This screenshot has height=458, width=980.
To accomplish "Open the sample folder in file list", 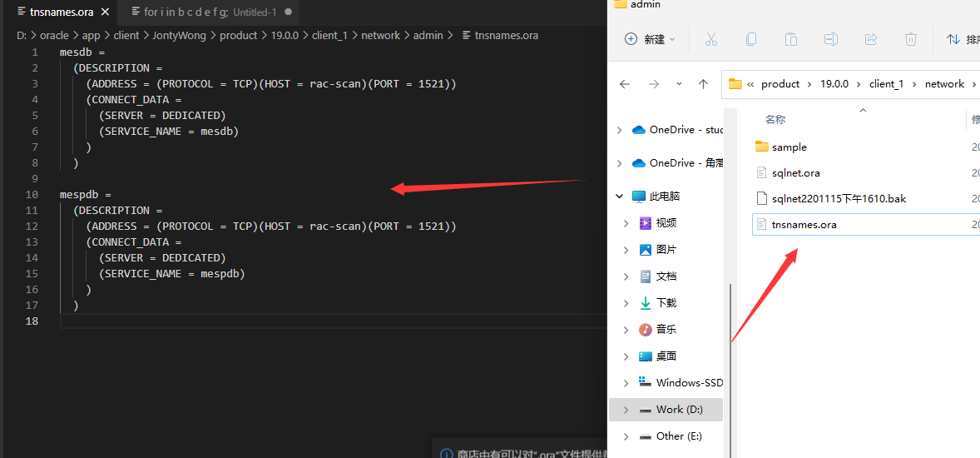I will pos(789,147).
